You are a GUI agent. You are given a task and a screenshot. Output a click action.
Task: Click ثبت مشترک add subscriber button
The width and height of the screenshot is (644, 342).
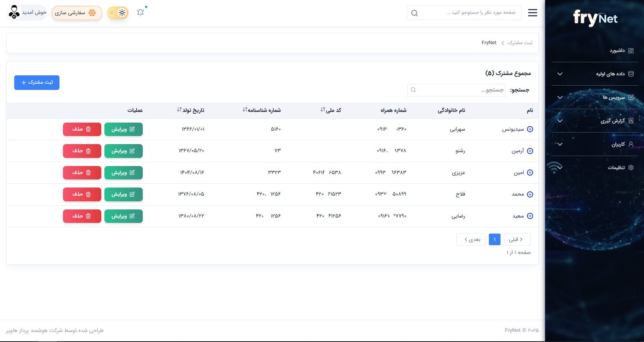37,83
